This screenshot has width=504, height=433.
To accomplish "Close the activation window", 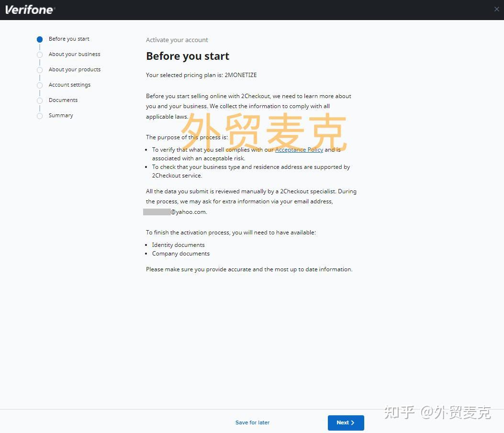I will pos(496,9).
